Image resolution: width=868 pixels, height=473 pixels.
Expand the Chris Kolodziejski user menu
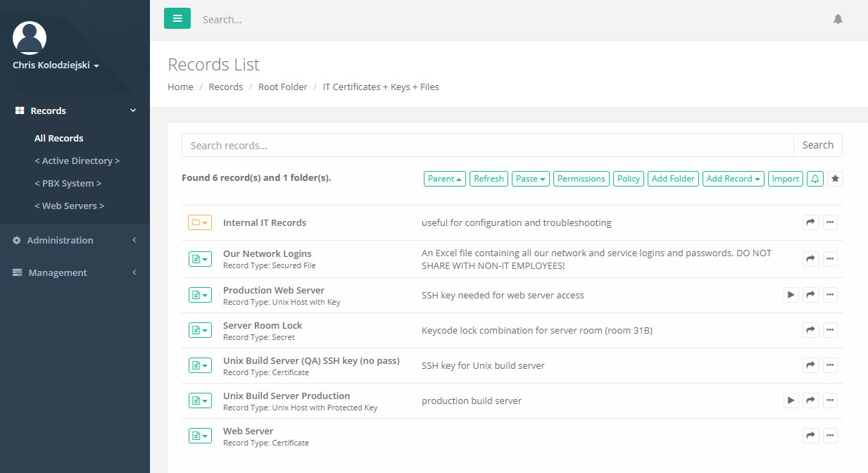coord(56,65)
